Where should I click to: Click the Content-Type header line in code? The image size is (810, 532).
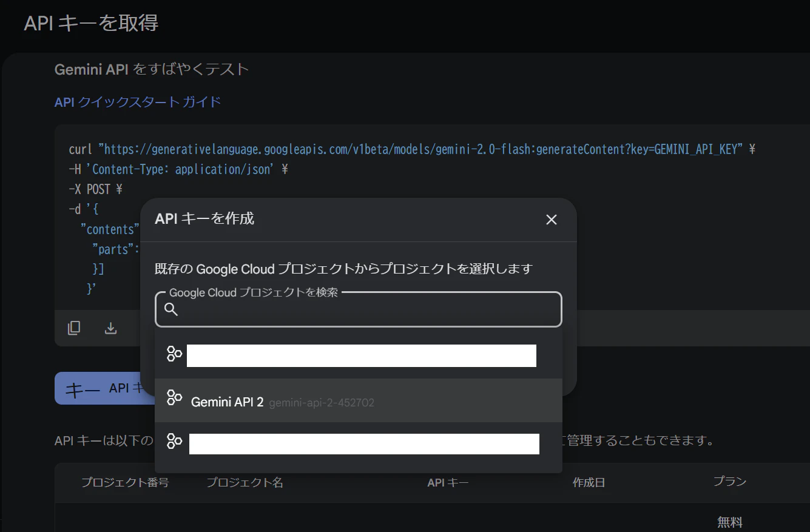point(178,169)
